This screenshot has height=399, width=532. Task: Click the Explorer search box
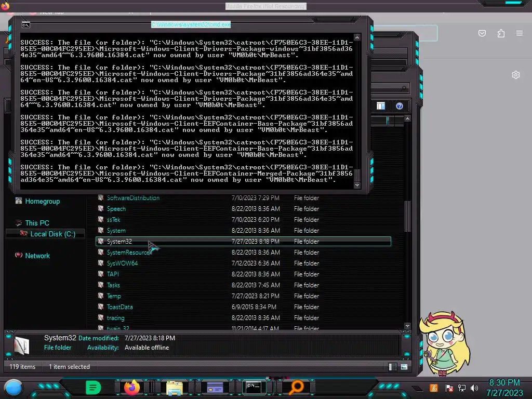pos(390,88)
